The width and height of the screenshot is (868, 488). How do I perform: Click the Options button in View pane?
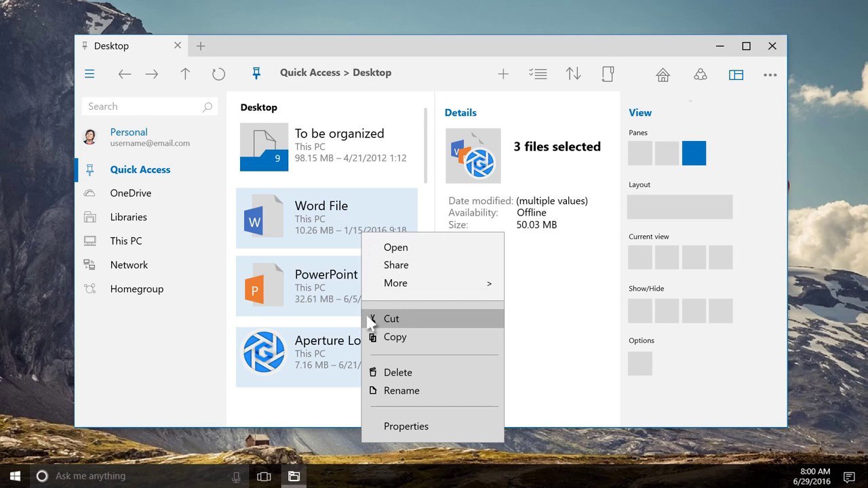pyautogui.click(x=640, y=363)
